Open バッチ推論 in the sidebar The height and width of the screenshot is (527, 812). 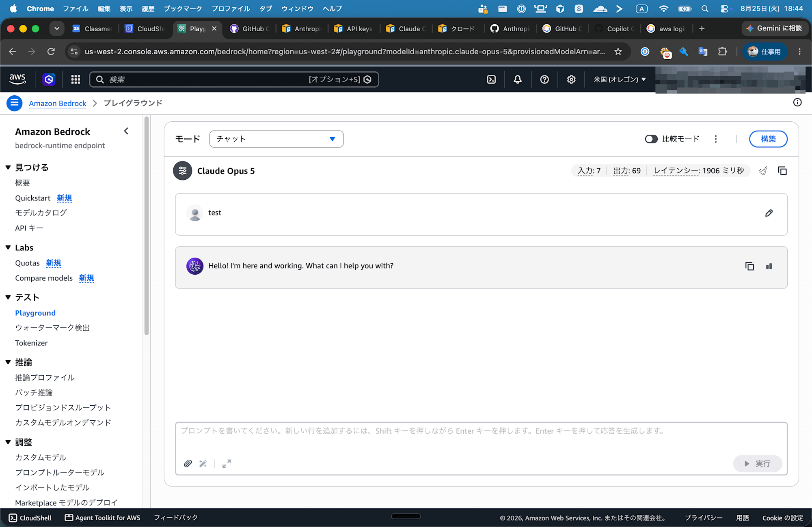pos(34,392)
